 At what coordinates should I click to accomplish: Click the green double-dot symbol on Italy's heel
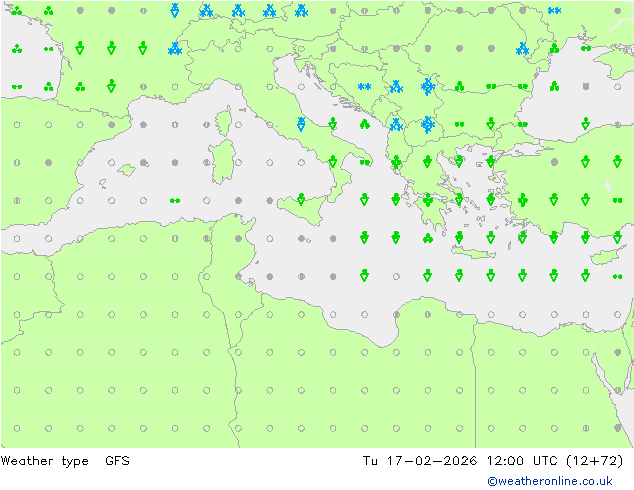click(x=365, y=163)
